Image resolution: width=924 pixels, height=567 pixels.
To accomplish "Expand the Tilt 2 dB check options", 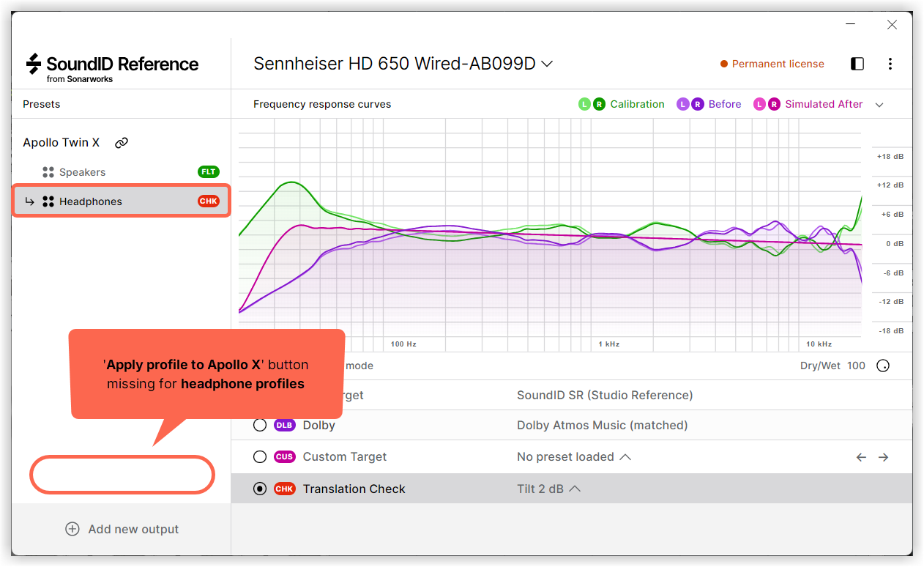I will [x=575, y=489].
